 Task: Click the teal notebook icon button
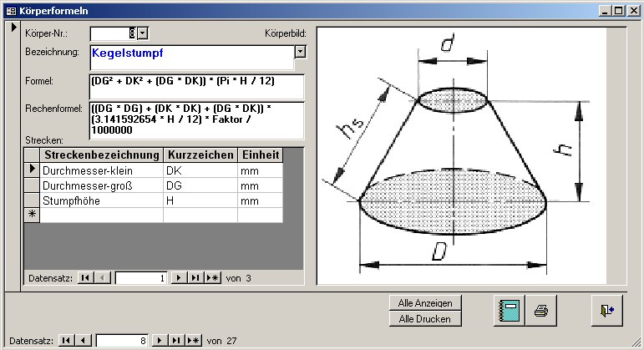pyautogui.click(x=506, y=310)
